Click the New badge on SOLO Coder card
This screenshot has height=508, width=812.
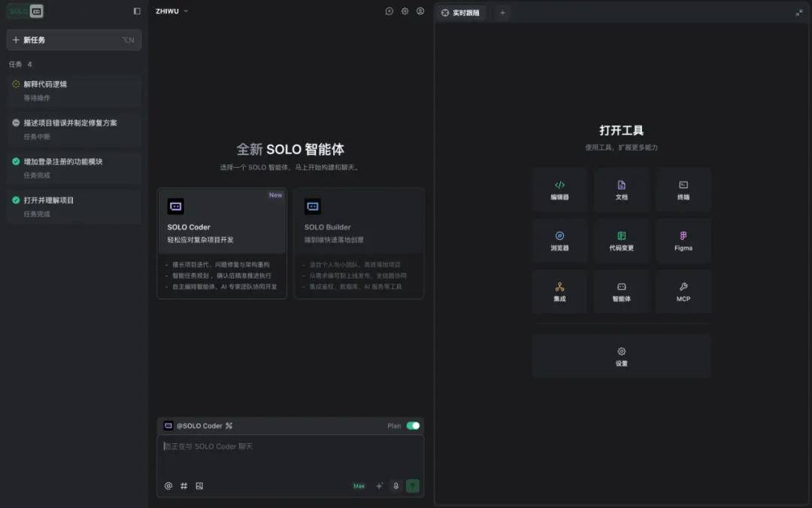[275, 196]
